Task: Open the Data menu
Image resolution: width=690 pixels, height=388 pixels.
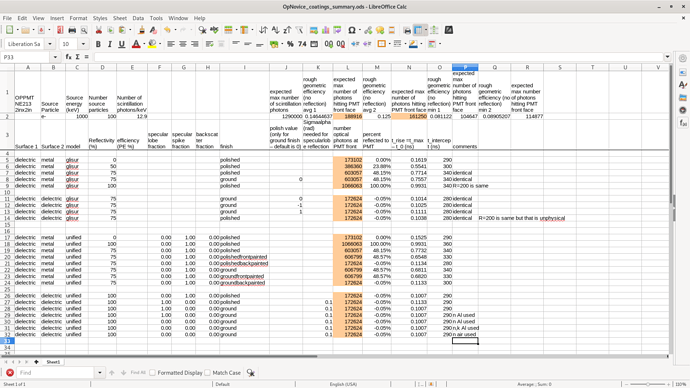Action: (138, 18)
